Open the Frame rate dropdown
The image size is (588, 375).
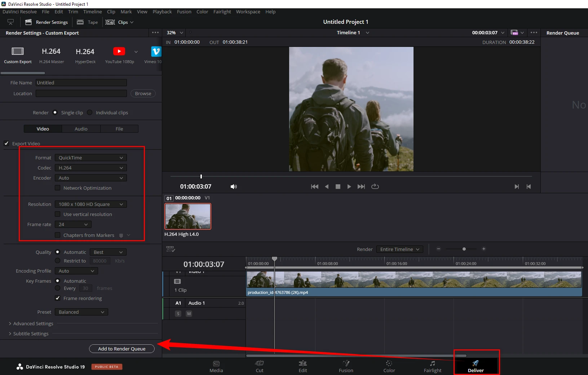coord(73,224)
